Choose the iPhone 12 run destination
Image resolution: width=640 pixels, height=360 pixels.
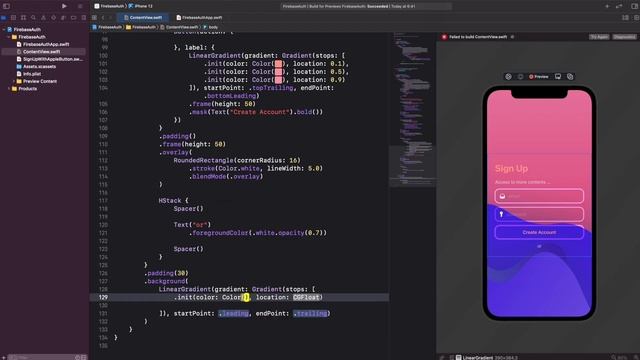point(141,6)
